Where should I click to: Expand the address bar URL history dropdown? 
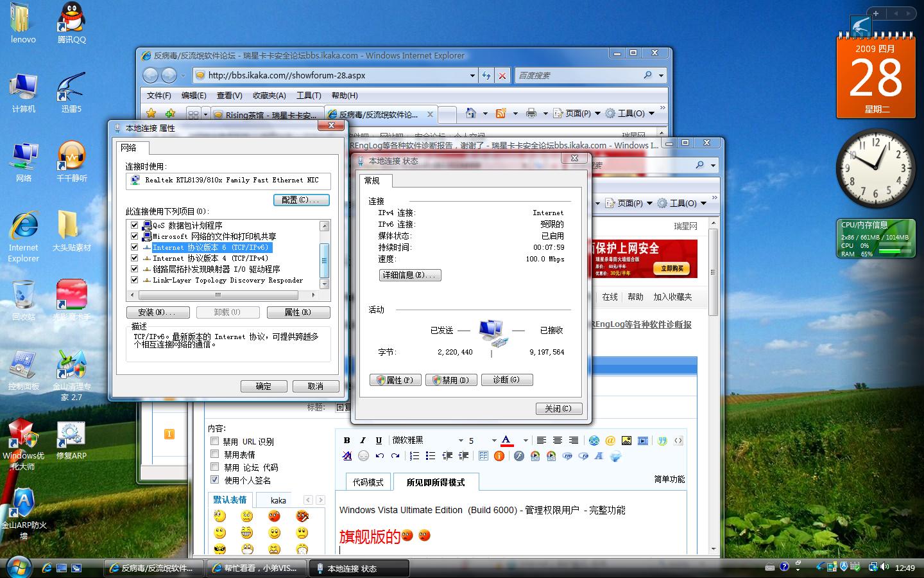point(472,75)
